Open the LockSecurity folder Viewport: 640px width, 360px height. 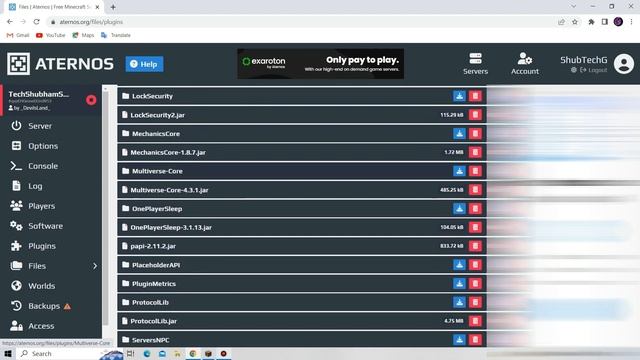152,96
